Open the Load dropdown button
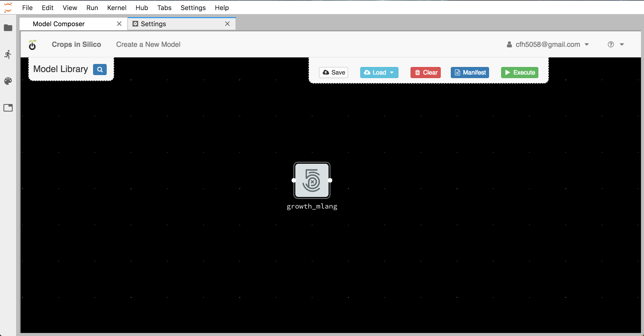 click(379, 73)
